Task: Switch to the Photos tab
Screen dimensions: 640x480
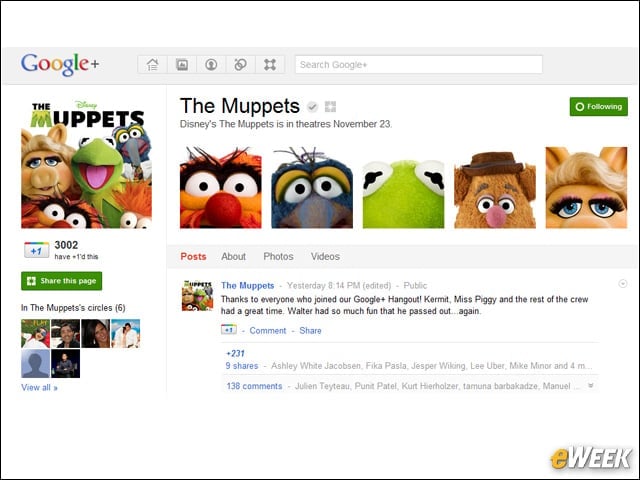Action: [x=278, y=256]
